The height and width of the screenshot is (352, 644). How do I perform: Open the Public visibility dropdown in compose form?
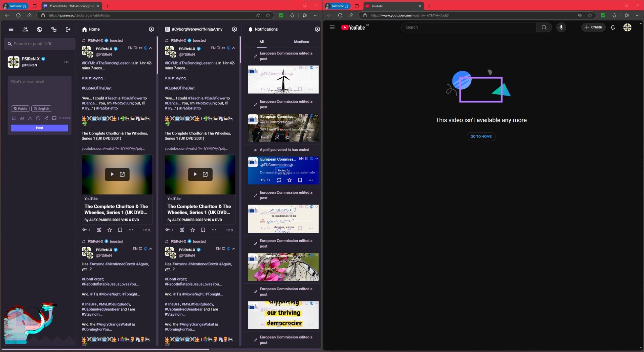click(20, 109)
